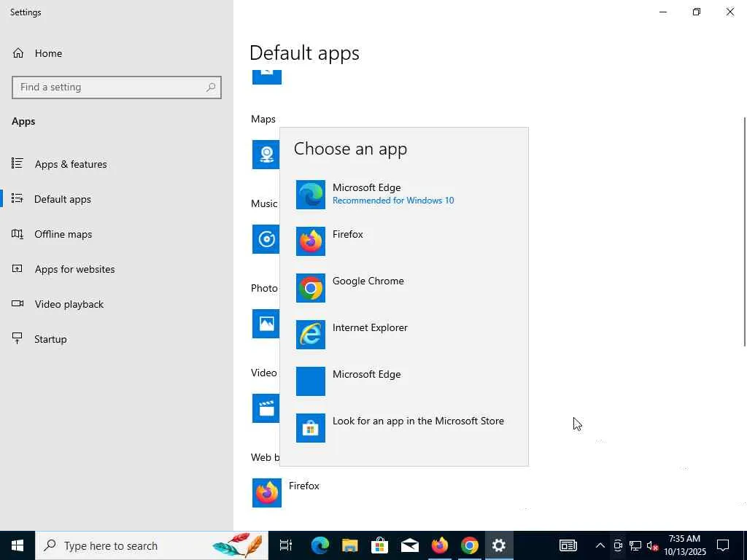747x560 pixels.
Task: Show hidden system tray icons
Action: (600, 545)
